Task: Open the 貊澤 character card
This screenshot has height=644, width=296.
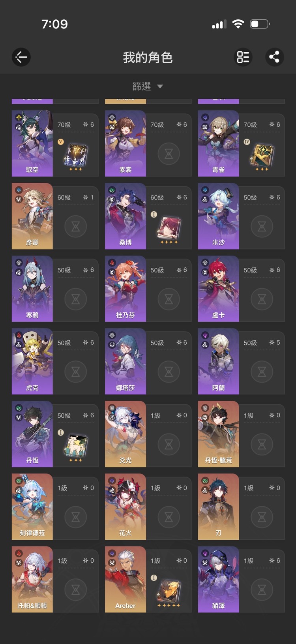Action: [x=241, y=579]
